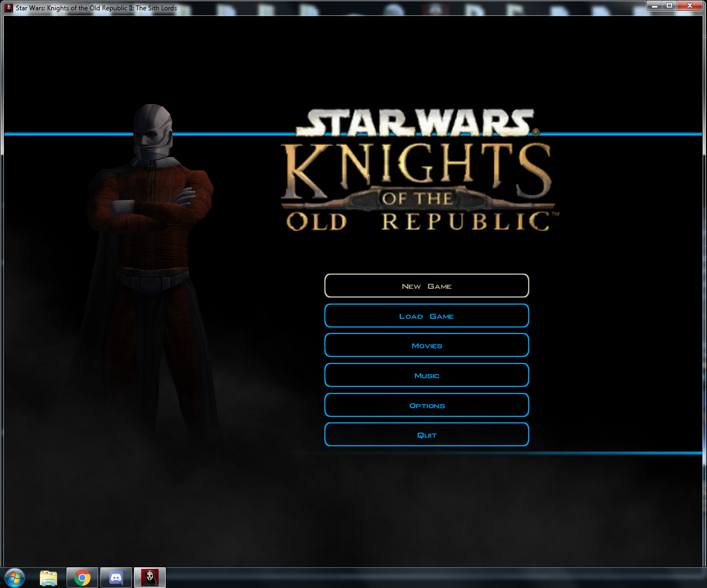Image resolution: width=707 pixels, height=588 pixels.
Task: Click the window title bar text
Action: (96, 8)
